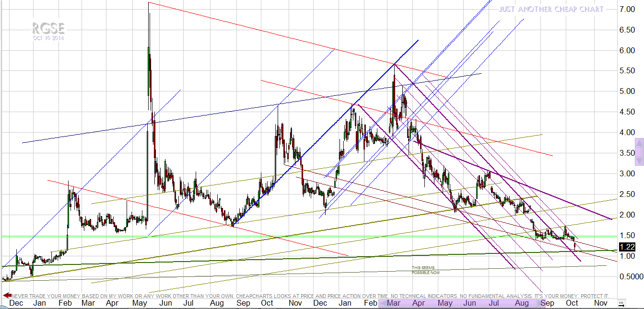Open the time axis settings icon at bottom-right corner

(621, 303)
